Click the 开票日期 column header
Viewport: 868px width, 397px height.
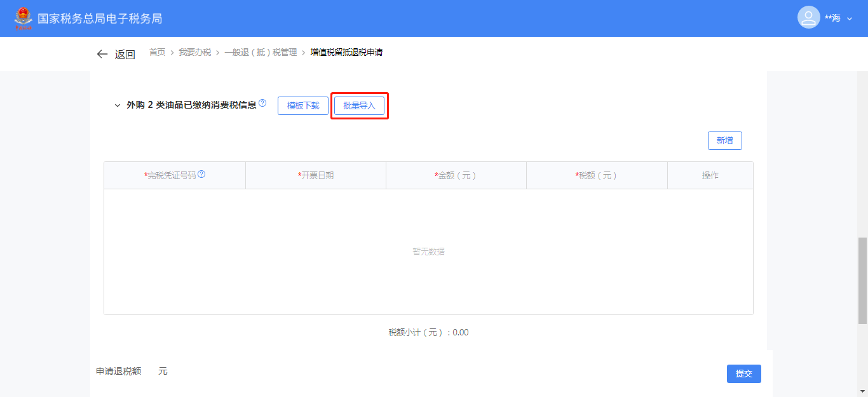tap(316, 175)
